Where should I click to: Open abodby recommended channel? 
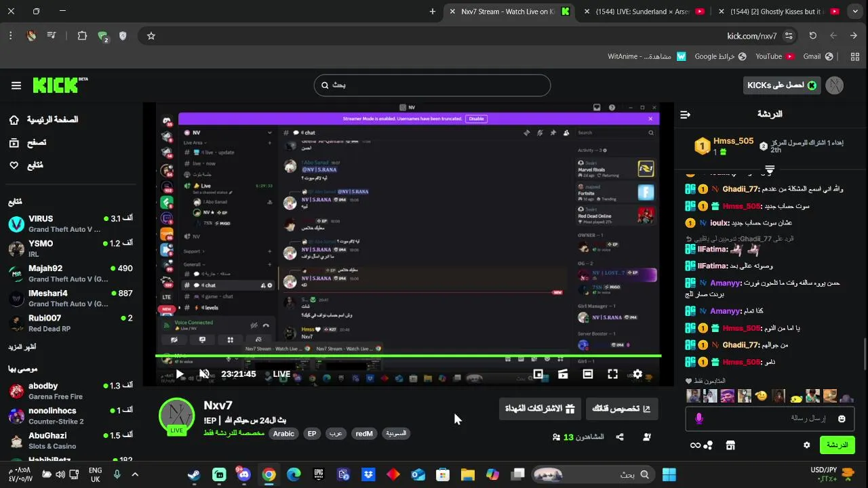[71, 391]
